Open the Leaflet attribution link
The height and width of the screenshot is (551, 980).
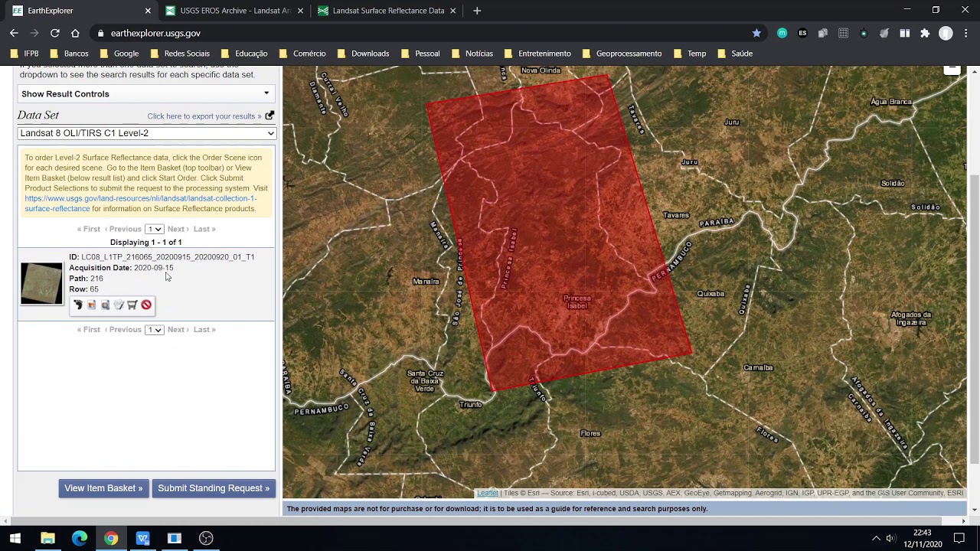pos(487,494)
